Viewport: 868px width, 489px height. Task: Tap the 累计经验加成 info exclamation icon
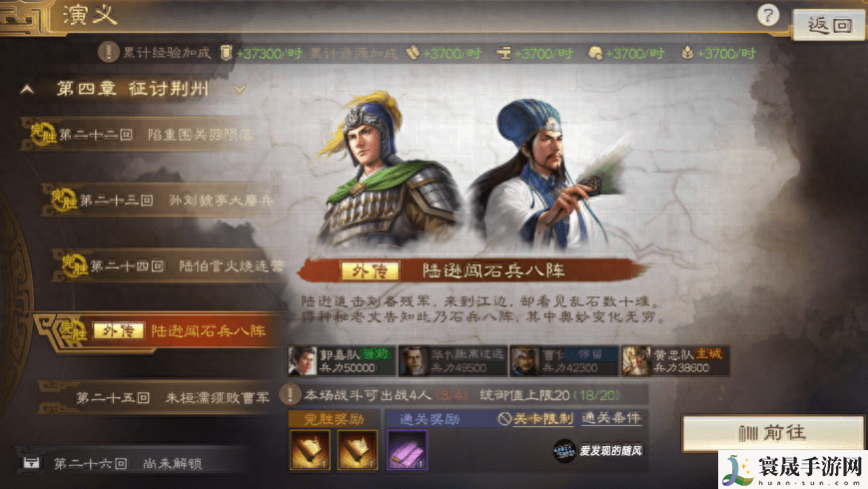tap(109, 53)
